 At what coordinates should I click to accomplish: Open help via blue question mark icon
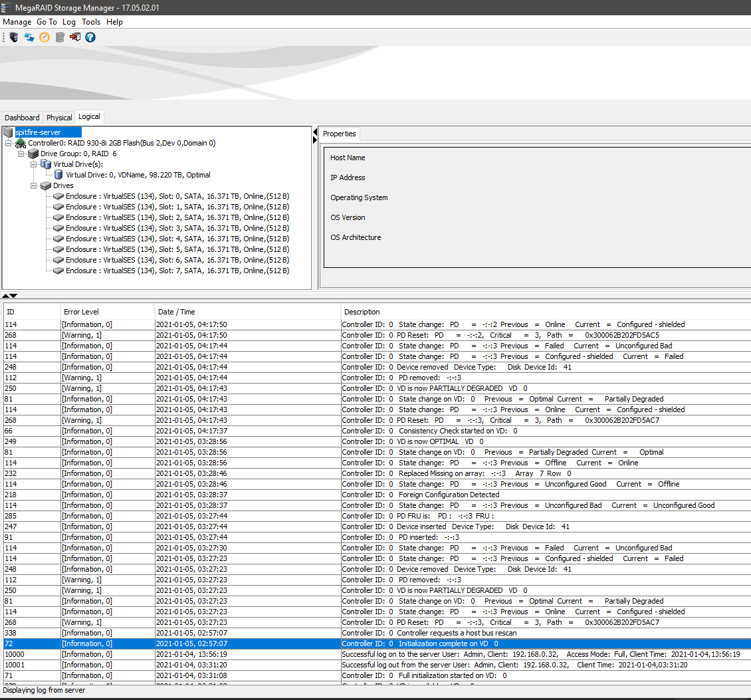[90, 37]
